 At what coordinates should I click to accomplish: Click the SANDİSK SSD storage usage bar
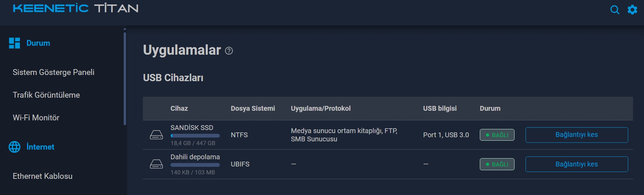tap(195, 136)
